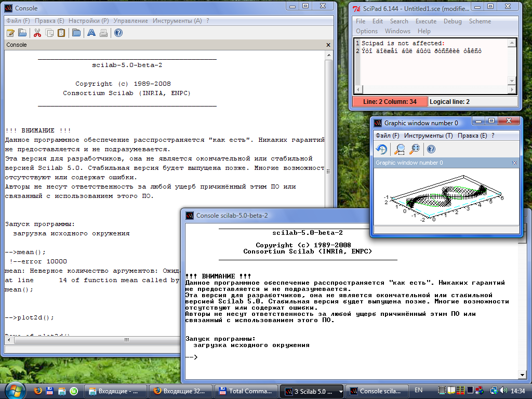Open Файл (F) menu in Graphic window

(388, 136)
